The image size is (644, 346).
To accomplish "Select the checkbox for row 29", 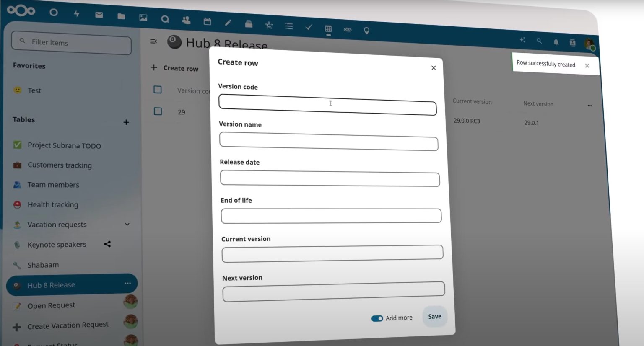I will click(x=157, y=111).
